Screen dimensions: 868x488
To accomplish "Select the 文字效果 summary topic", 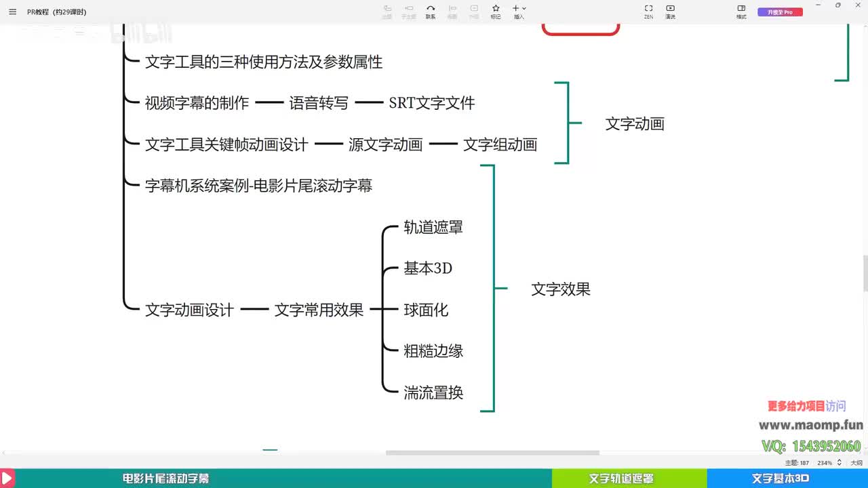I will point(561,289).
